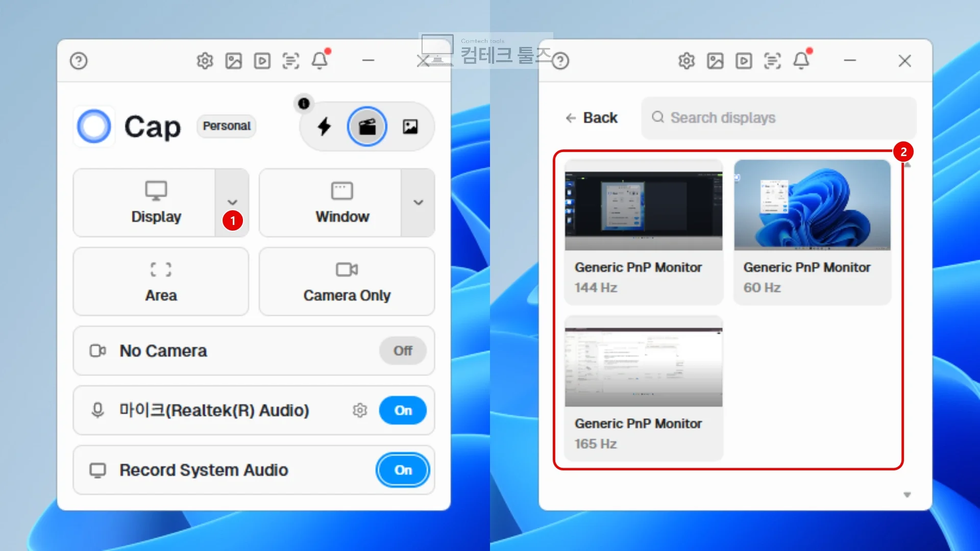Go Back from the displays list

click(592, 118)
